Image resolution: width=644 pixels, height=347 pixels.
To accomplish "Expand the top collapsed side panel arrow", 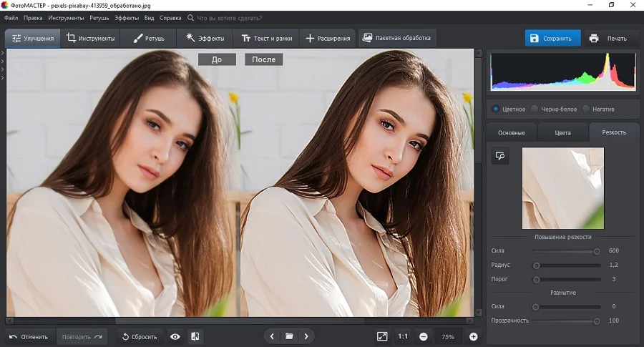I will tap(2, 54).
